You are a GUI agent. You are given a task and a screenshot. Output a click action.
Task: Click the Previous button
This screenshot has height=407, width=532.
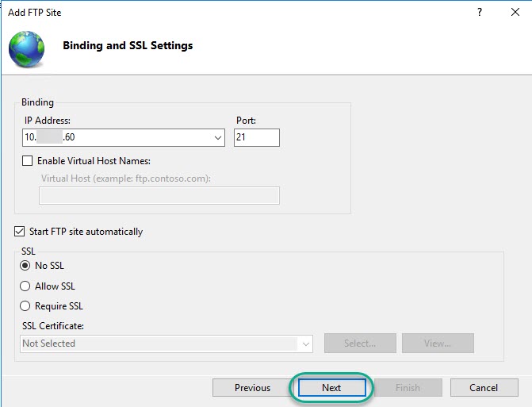(x=252, y=388)
